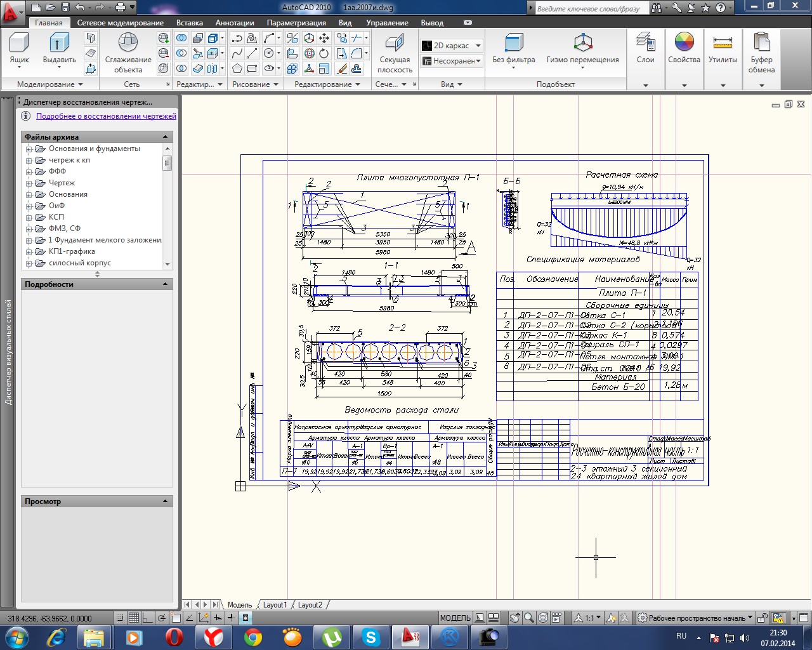Viewport: 812px width, 650px height.
Task: Open the Smooth Object (Сглаживание объекта) tool
Action: (128, 44)
